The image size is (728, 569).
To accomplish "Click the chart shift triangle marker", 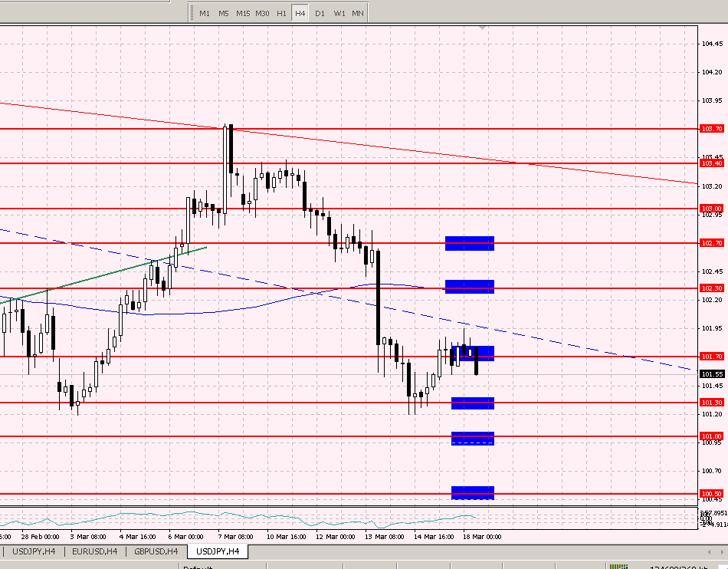I will click(483, 28).
